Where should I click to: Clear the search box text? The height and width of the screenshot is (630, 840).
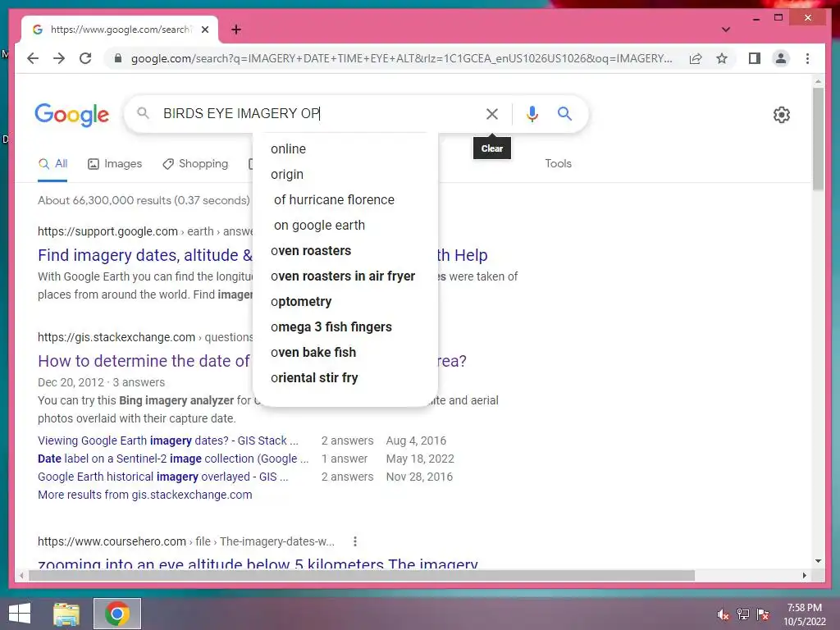[492, 113]
